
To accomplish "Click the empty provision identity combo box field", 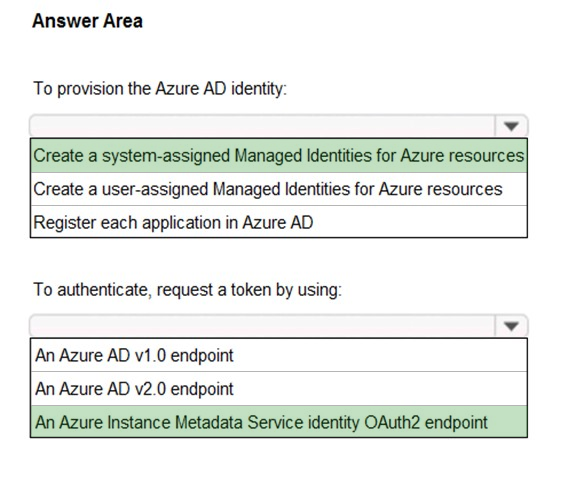I will pos(262,126).
